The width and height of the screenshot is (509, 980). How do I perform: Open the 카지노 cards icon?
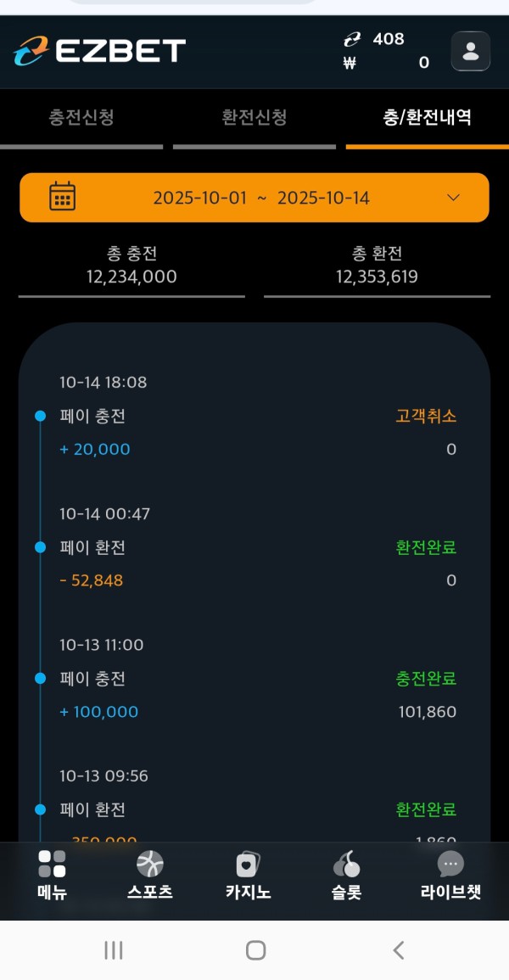point(248,864)
